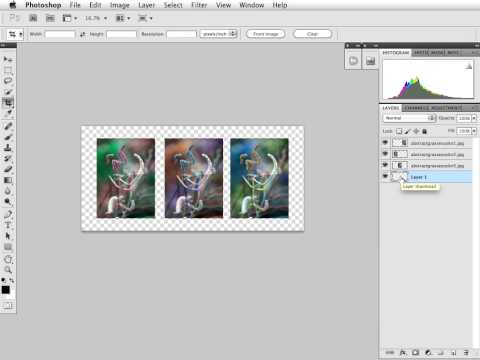Select the Zoom tool in toolbox

coord(8,270)
